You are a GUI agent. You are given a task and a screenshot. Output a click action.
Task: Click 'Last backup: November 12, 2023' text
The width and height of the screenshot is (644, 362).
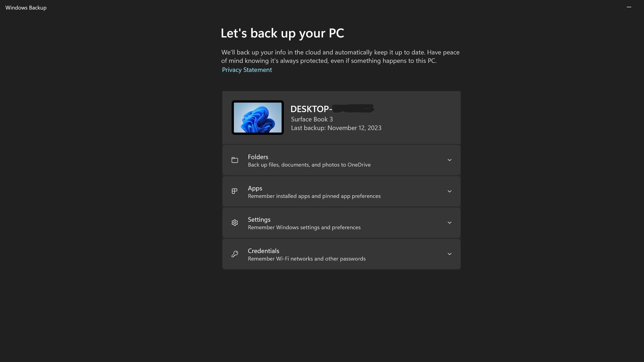(336, 128)
